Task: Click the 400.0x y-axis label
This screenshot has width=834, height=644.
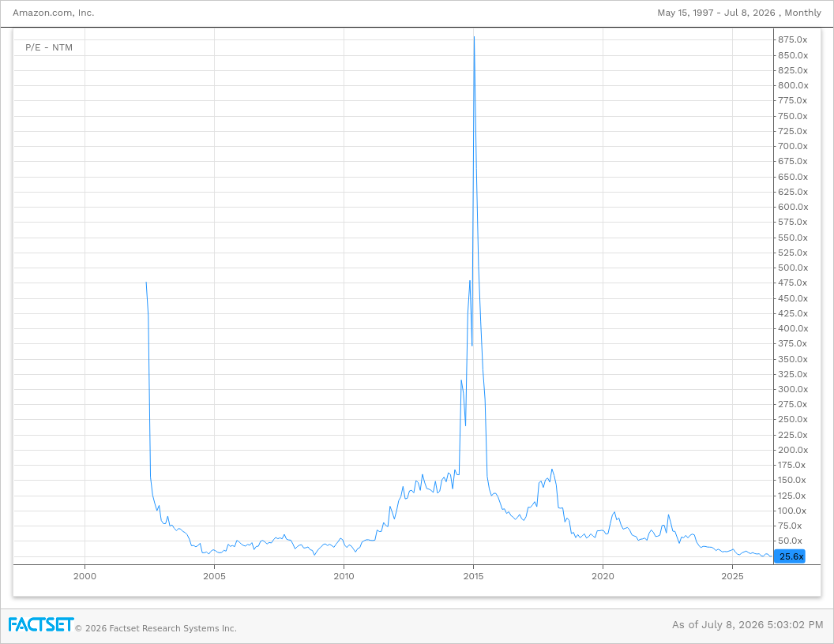Action: pyautogui.click(x=793, y=328)
